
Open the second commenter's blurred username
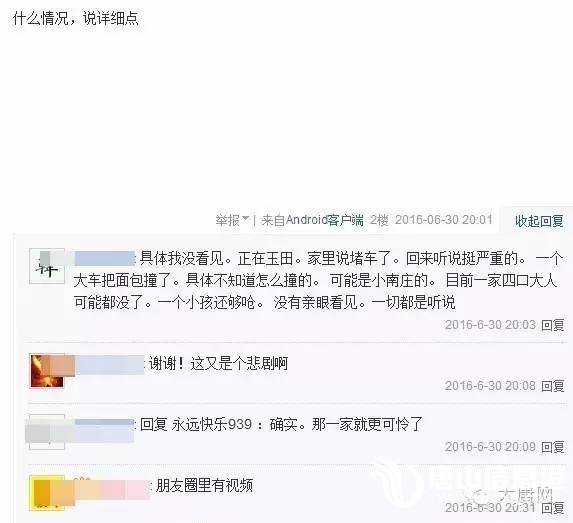110,364
